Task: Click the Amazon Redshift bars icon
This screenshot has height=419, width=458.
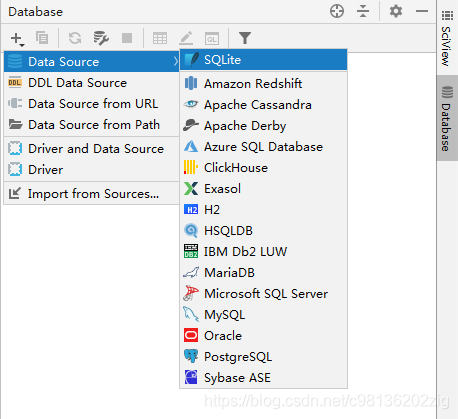Action: [x=191, y=83]
